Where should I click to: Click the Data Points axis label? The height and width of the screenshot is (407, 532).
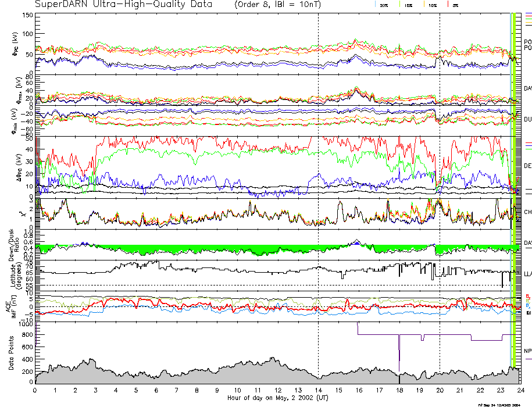coord(17,354)
